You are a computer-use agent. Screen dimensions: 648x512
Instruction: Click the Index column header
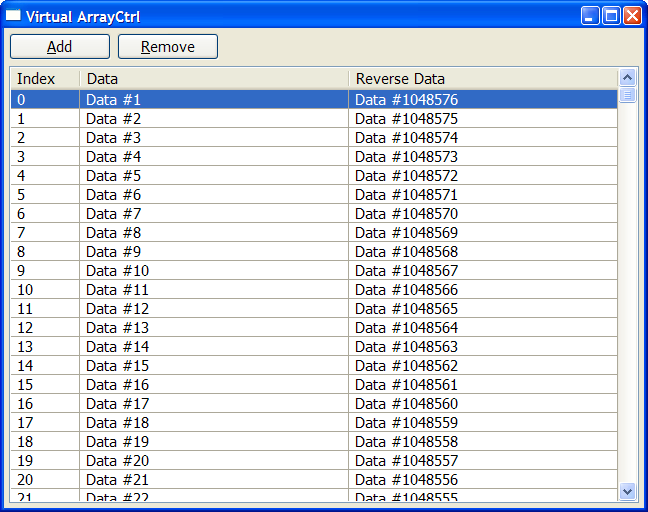click(44, 79)
